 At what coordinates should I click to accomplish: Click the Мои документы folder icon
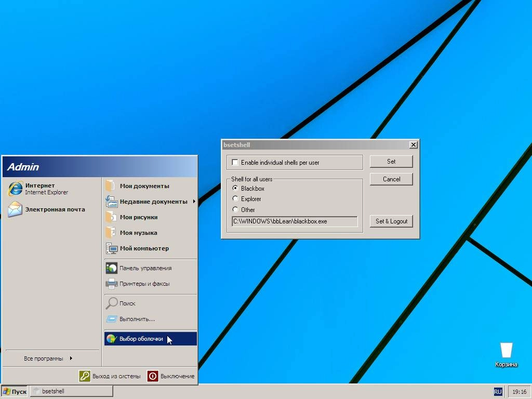[x=111, y=186]
